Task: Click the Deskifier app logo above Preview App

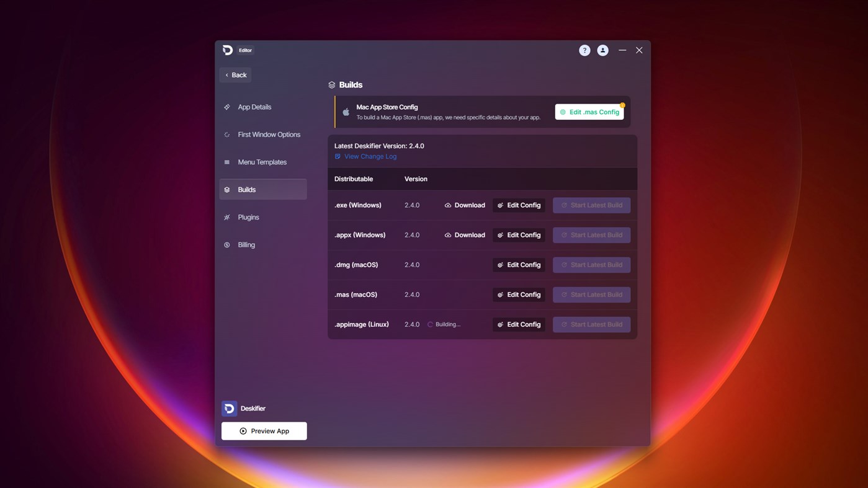Action: coord(230,408)
